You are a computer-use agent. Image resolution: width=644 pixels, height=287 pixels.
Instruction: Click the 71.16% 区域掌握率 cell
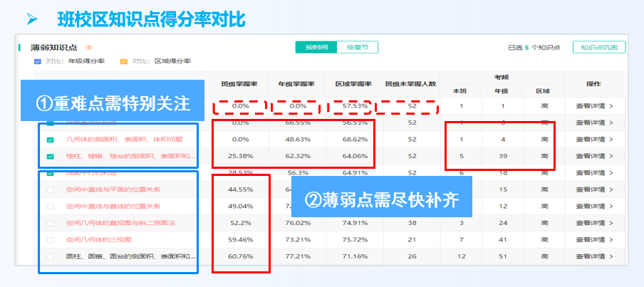click(x=355, y=256)
